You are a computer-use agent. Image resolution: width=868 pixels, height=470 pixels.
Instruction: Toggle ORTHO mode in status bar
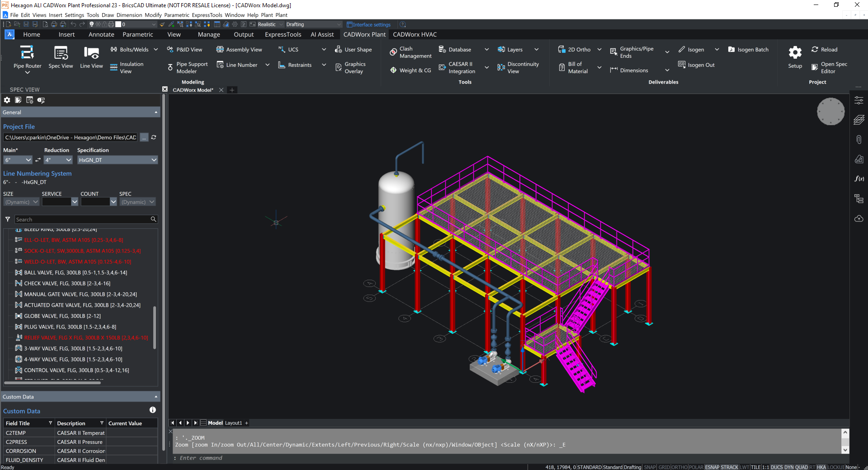click(679, 467)
